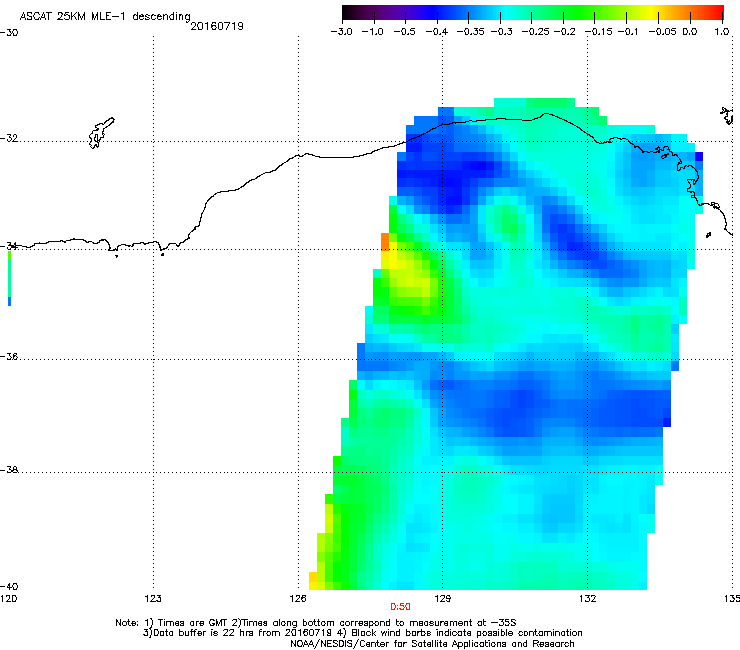The width and height of the screenshot is (740, 650).
Task: Click latitude axis label -30
Action: coord(9,33)
